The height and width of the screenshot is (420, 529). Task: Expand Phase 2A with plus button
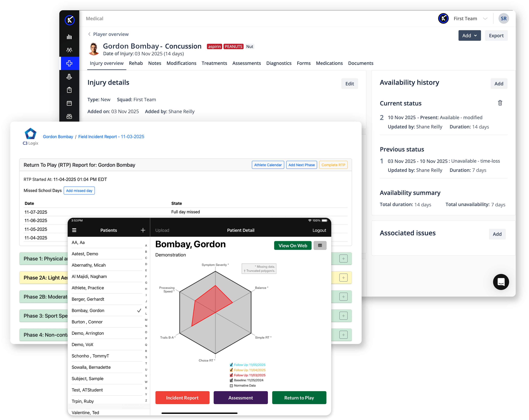343,278
